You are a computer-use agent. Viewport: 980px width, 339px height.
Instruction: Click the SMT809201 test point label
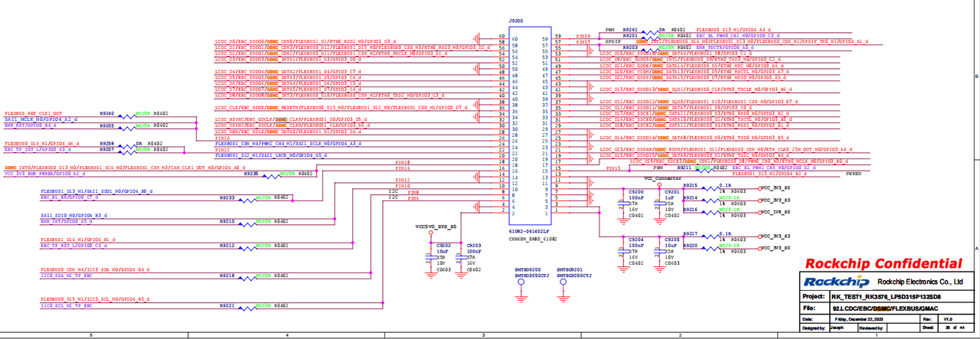tap(570, 269)
